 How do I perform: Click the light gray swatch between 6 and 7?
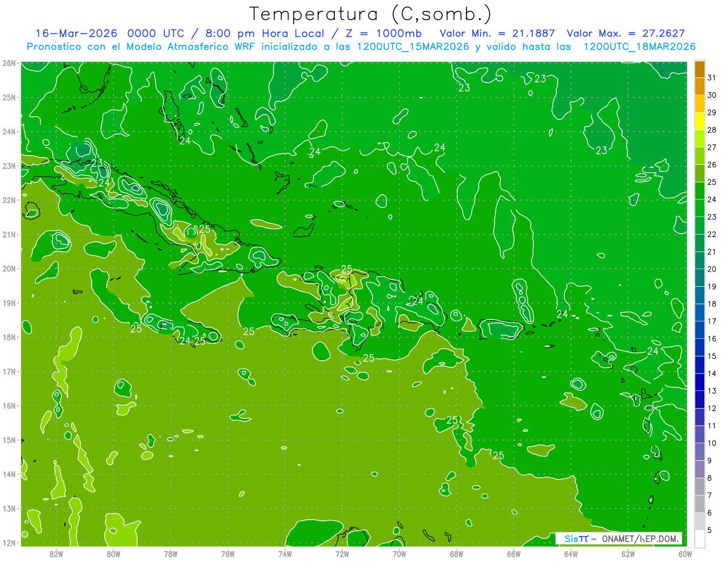(x=699, y=504)
